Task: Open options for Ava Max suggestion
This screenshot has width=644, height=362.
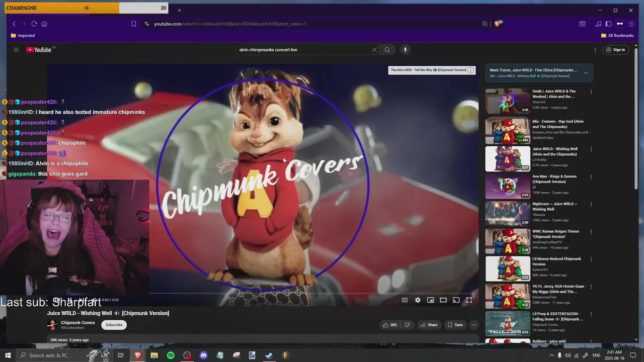Action: point(591,177)
